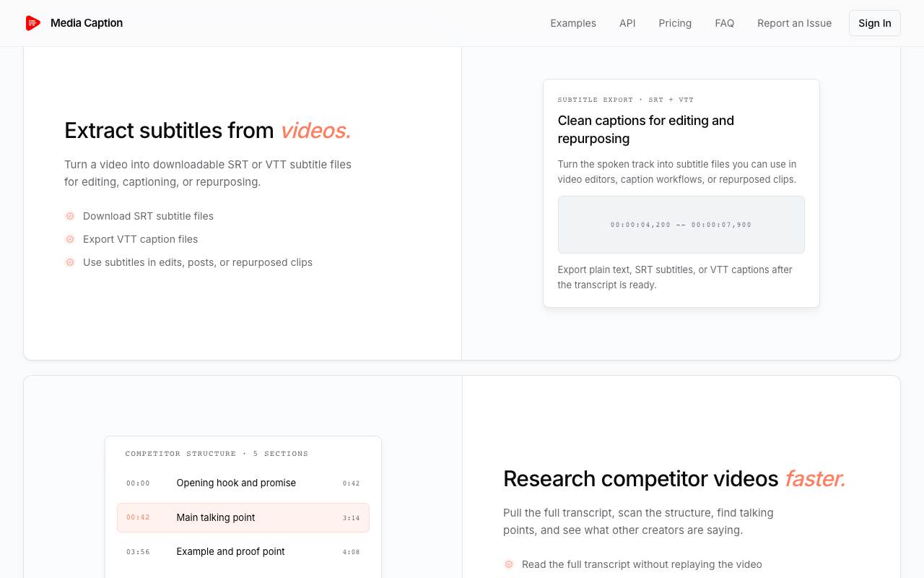Click the Sign In button
Viewport: 924px width, 578px height.
click(x=875, y=23)
